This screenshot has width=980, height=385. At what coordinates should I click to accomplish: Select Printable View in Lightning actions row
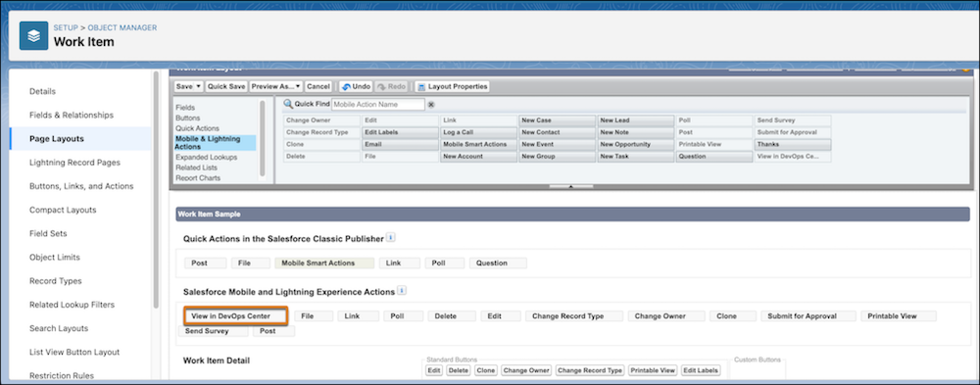click(x=898, y=316)
